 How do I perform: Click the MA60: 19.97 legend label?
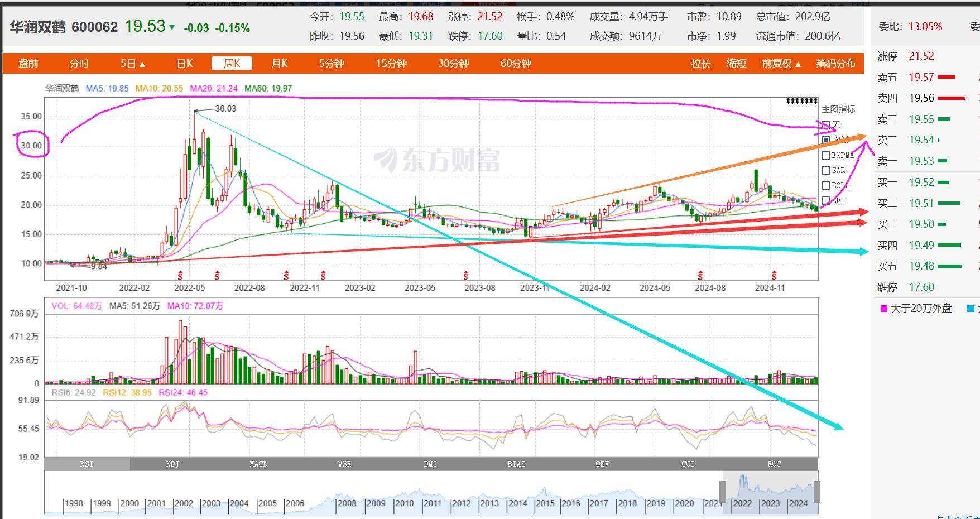(268, 88)
